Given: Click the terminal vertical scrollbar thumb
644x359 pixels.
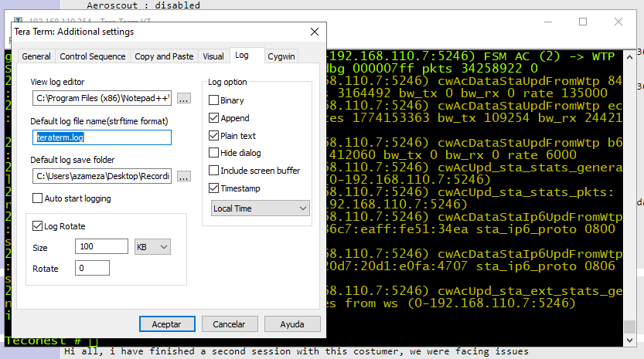Looking at the screenshot, I should point(629,327).
